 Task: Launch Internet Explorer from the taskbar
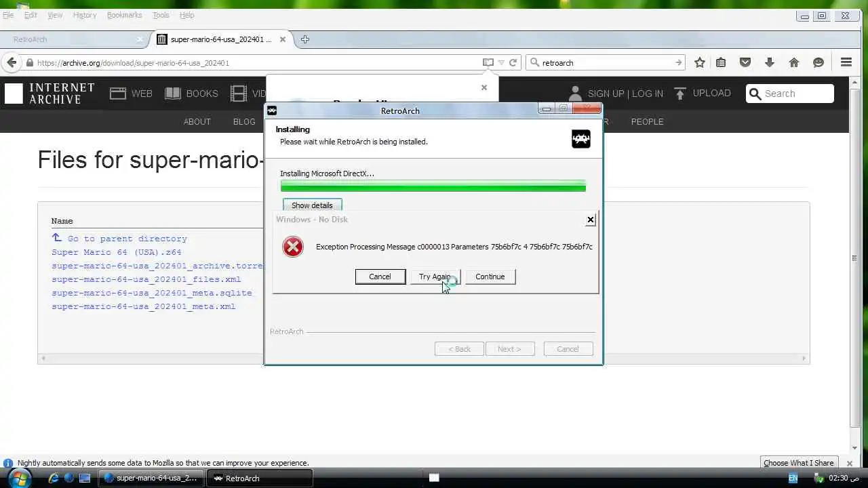point(54,478)
